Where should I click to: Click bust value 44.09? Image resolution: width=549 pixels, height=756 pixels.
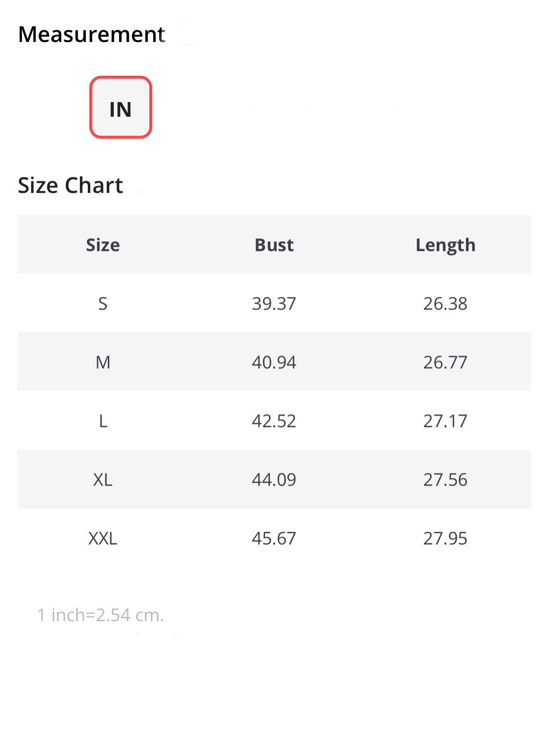274,480
